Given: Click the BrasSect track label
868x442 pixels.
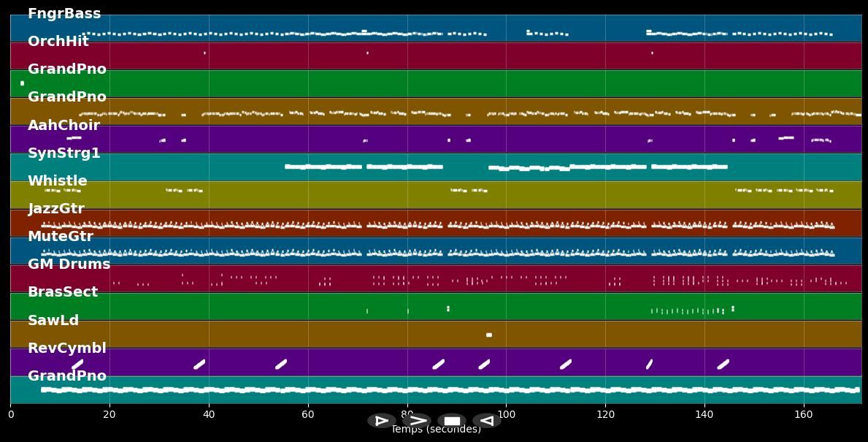Looking at the screenshot, I should tap(63, 292).
